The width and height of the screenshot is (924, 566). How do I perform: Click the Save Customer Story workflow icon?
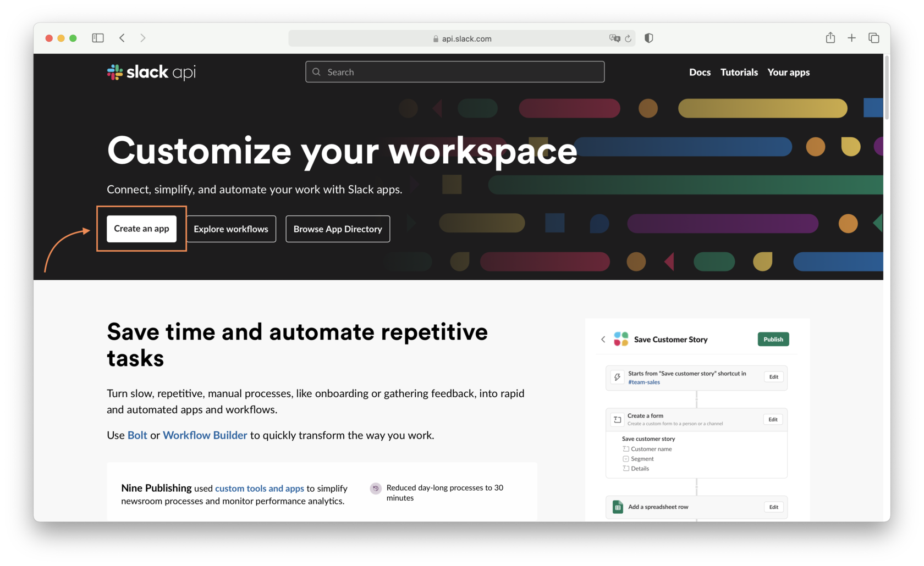621,339
